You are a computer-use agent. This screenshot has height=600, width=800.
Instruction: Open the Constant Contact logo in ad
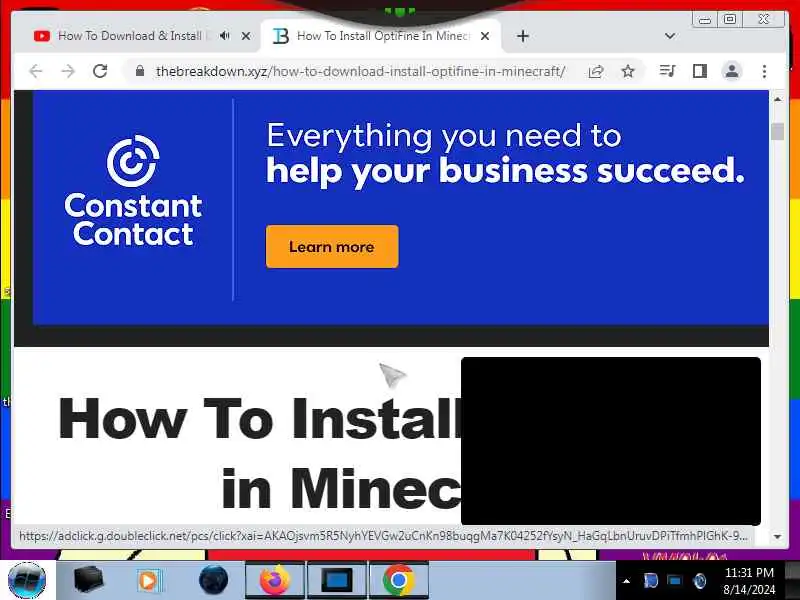point(133,191)
